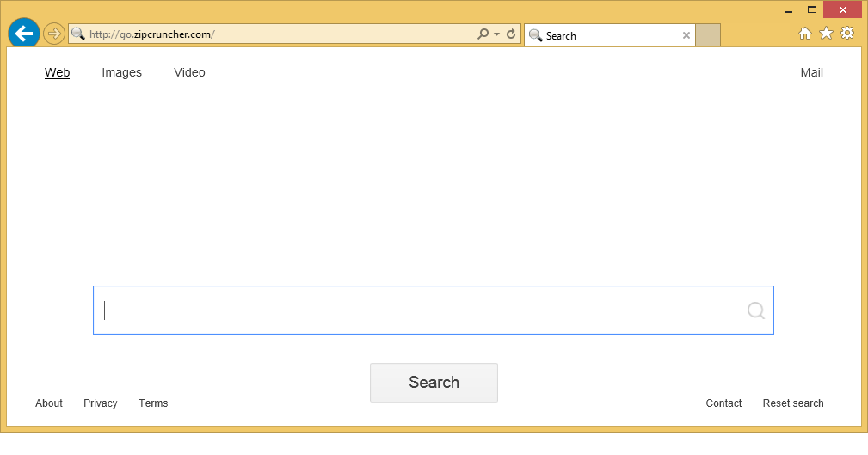The width and height of the screenshot is (868, 455).
Task: Click the Reset search link
Action: 793,403
